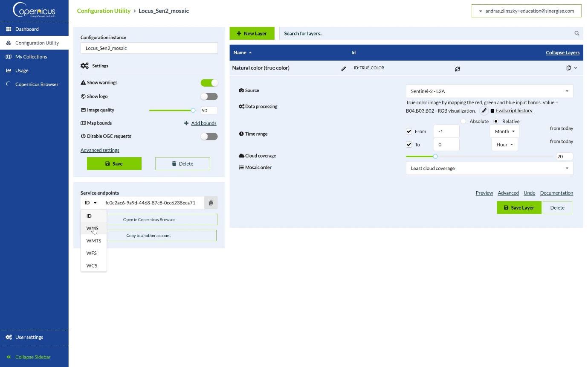Save the configuration instance
This screenshot has height=367, width=588.
click(114, 163)
